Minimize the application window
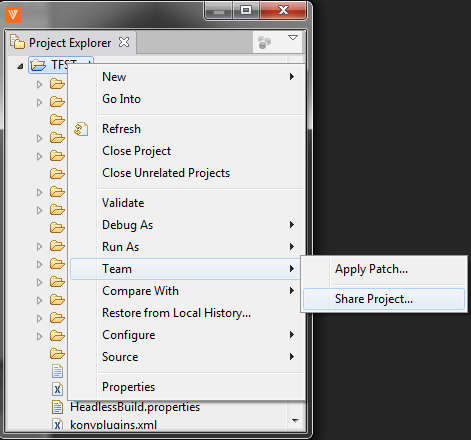The width and height of the screenshot is (471, 440). click(x=219, y=11)
